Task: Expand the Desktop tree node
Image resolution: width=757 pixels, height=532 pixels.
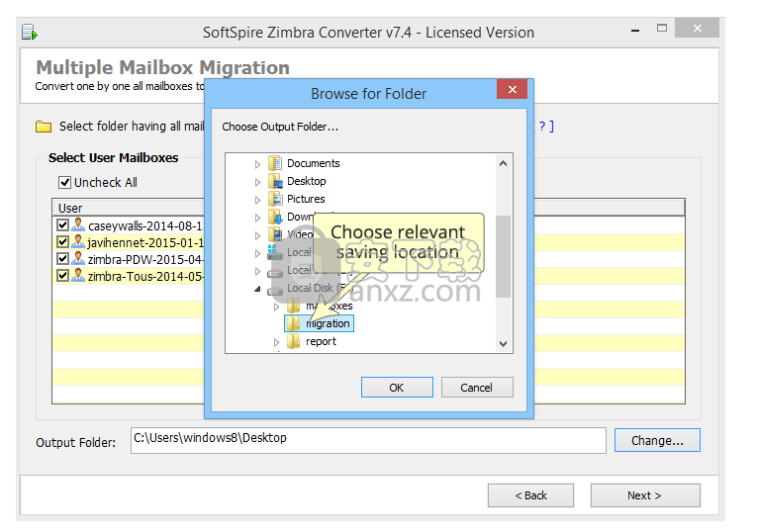Action: click(257, 182)
